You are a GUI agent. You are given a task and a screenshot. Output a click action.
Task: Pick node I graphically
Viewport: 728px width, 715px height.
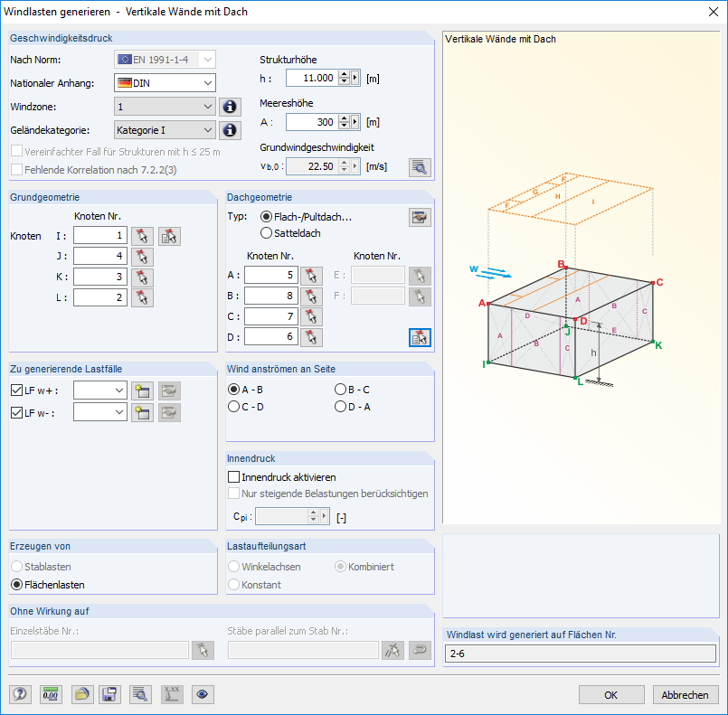pos(142,236)
